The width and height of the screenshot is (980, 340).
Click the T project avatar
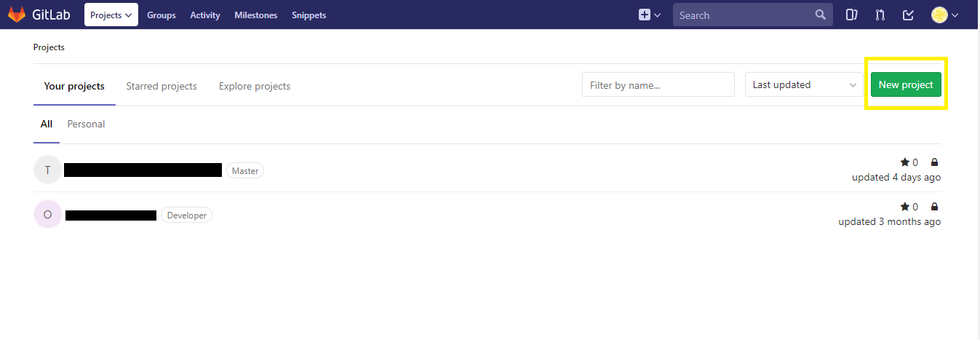coord(48,170)
